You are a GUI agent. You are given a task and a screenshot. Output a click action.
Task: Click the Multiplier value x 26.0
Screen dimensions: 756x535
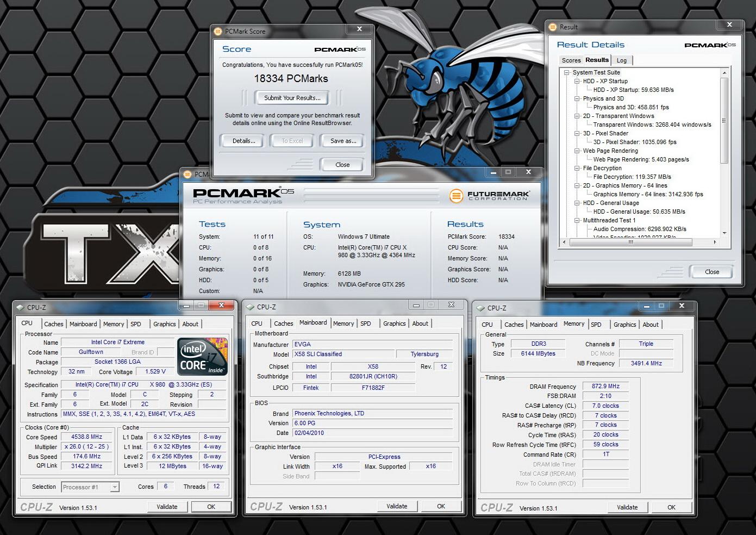(87, 446)
